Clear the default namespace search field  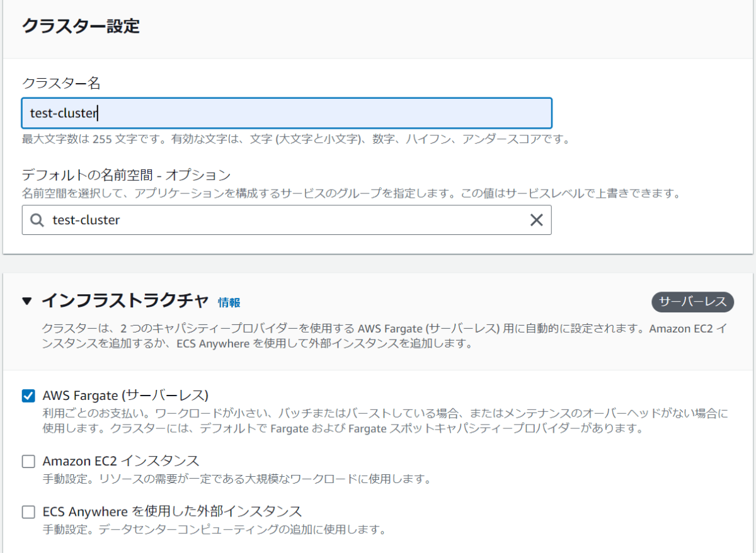point(536,220)
